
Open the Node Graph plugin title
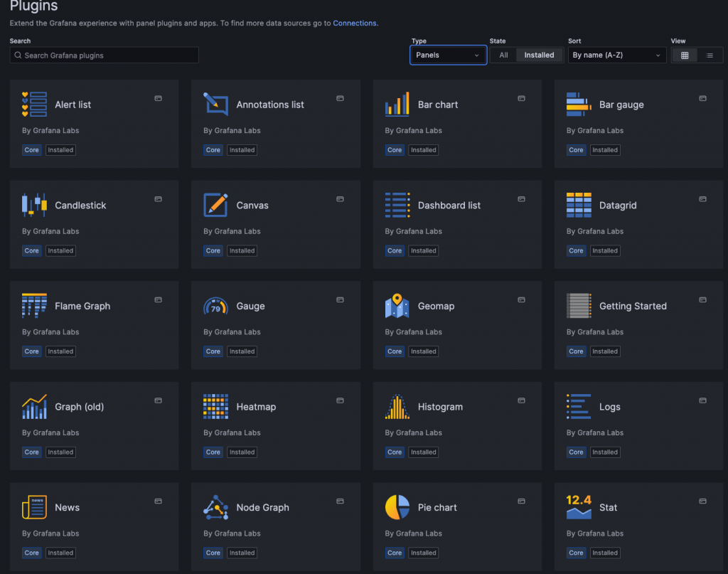click(263, 508)
